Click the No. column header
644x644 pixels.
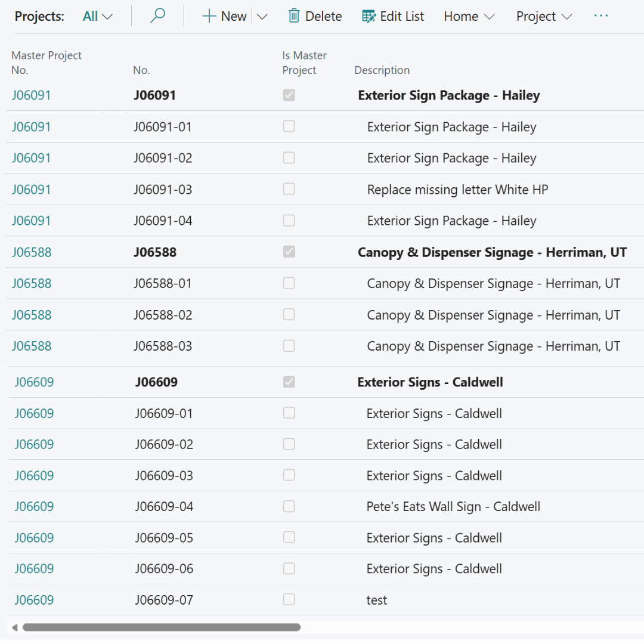pos(141,70)
